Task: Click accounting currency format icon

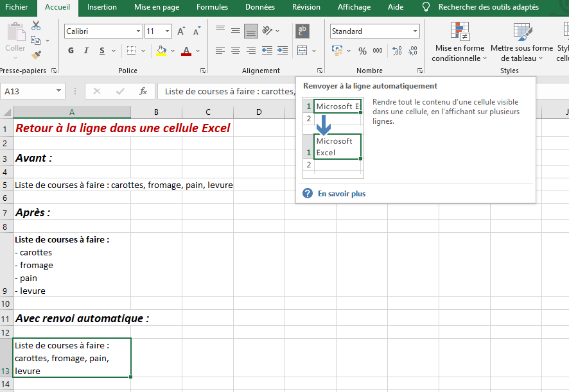Action: coord(337,51)
